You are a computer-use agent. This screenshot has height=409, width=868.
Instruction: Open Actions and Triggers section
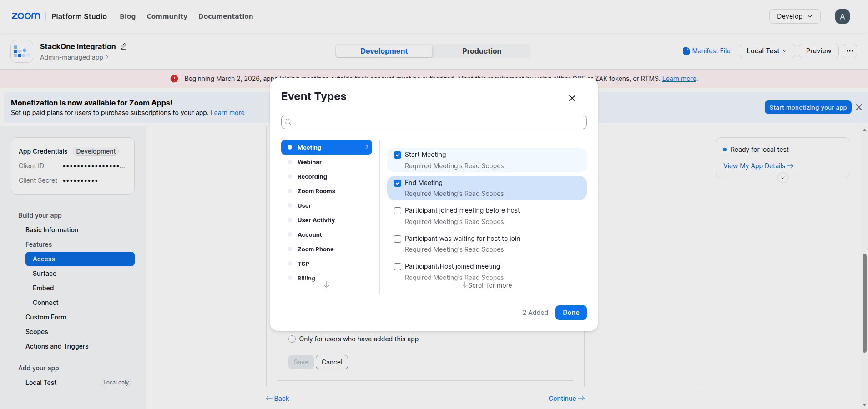coord(57,346)
